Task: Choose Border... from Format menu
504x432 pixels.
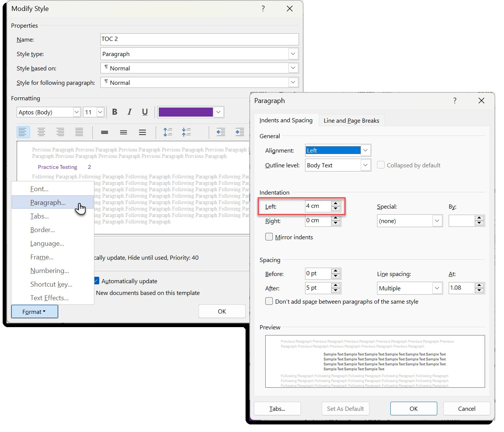Action: pyautogui.click(x=53, y=229)
